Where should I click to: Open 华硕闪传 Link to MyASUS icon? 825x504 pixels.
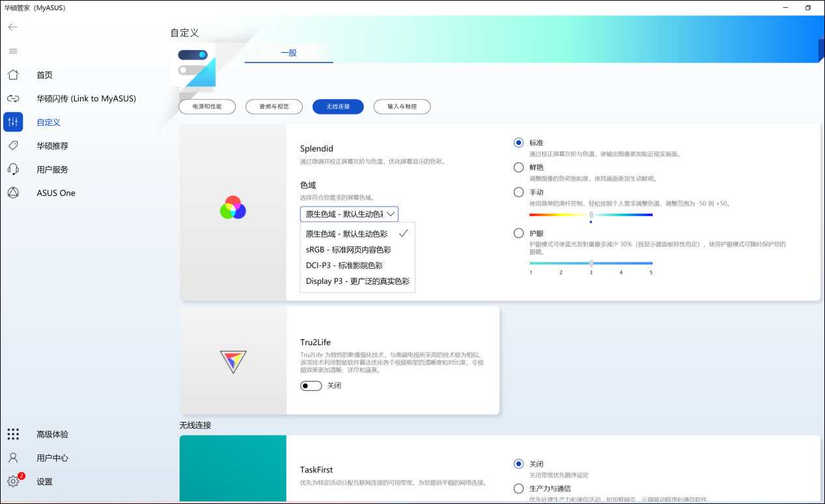pos(13,98)
